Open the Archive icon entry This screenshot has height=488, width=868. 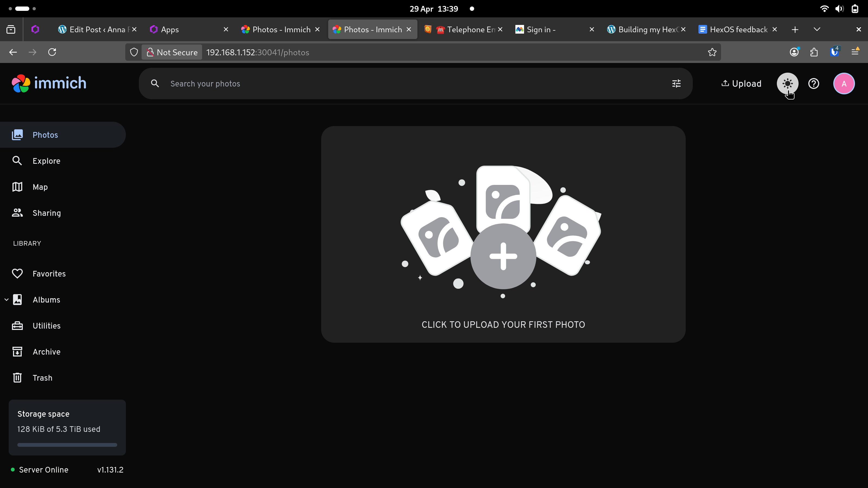pos(17,352)
